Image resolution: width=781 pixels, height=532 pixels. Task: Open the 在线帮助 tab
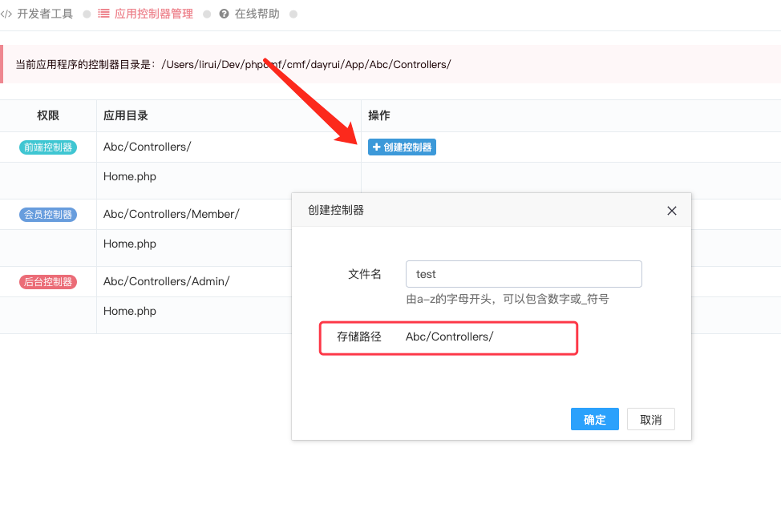tap(249, 14)
